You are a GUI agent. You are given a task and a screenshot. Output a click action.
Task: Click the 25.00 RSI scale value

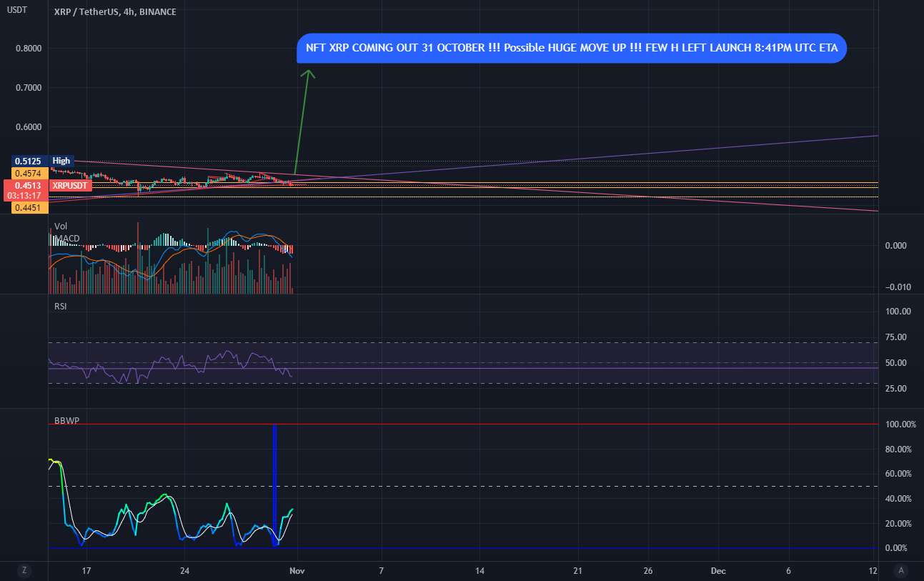[x=896, y=389]
